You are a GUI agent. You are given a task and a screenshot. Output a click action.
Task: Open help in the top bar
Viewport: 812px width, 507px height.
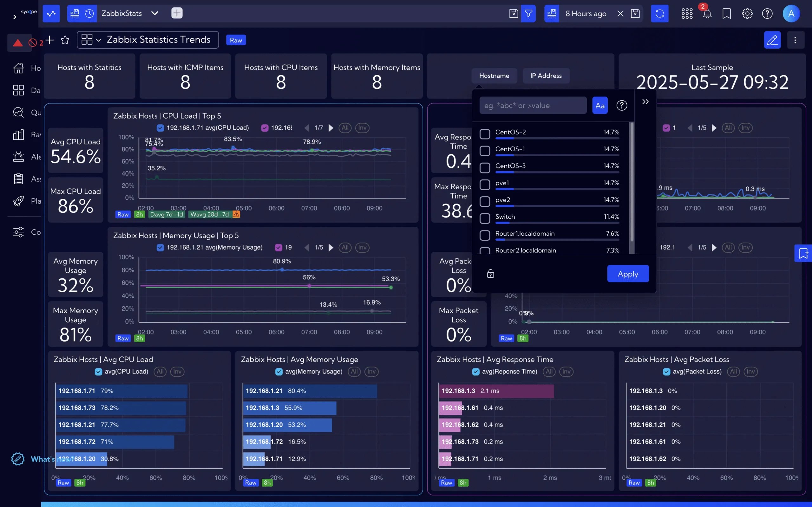(767, 13)
